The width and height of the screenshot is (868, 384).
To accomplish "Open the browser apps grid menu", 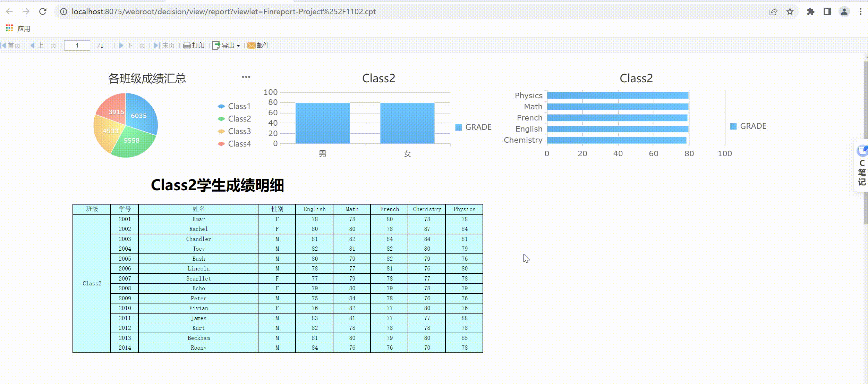I will (9, 28).
